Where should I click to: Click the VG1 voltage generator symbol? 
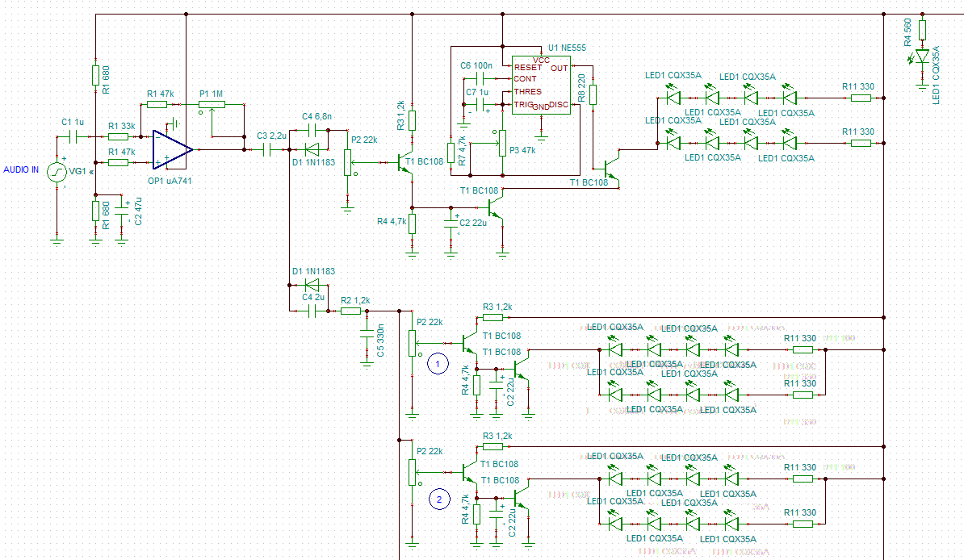(x=57, y=172)
